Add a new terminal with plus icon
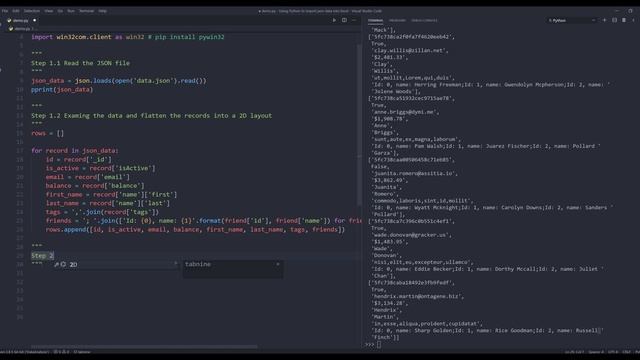This screenshot has width=640, height=360. click(604, 20)
